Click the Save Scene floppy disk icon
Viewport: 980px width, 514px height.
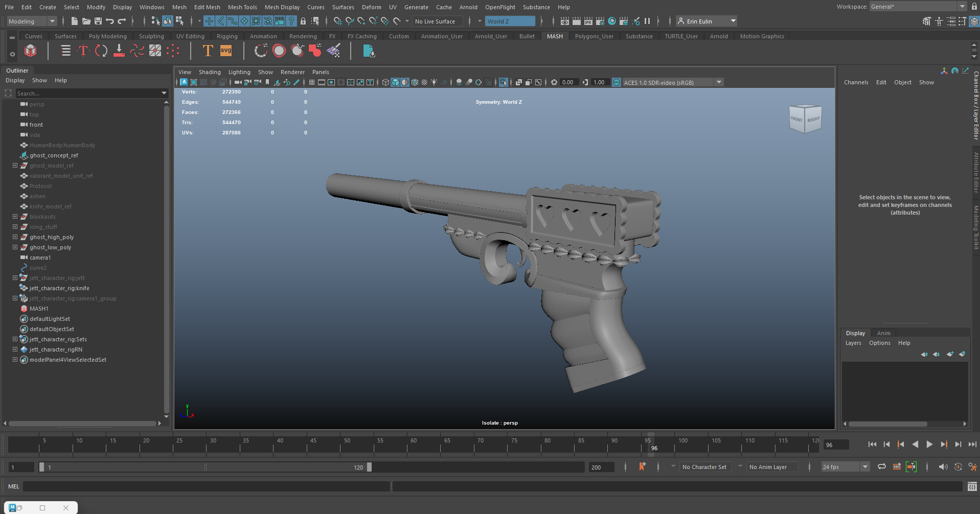(x=98, y=21)
